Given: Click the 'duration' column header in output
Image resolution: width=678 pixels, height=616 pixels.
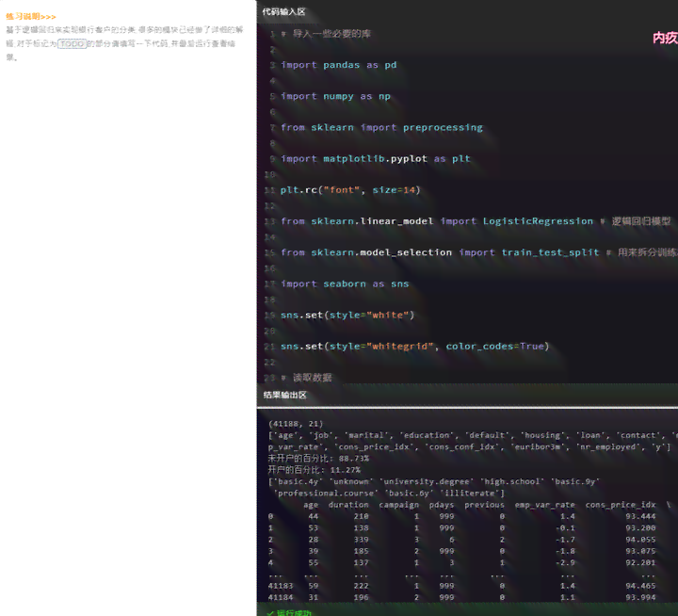Looking at the screenshot, I should [x=348, y=505].
